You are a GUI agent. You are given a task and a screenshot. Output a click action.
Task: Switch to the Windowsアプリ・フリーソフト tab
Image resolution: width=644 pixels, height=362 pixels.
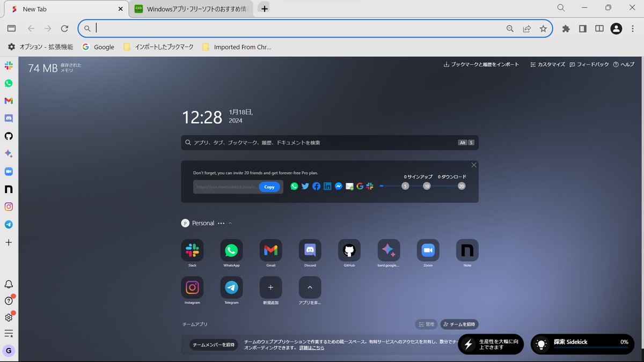(x=192, y=9)
